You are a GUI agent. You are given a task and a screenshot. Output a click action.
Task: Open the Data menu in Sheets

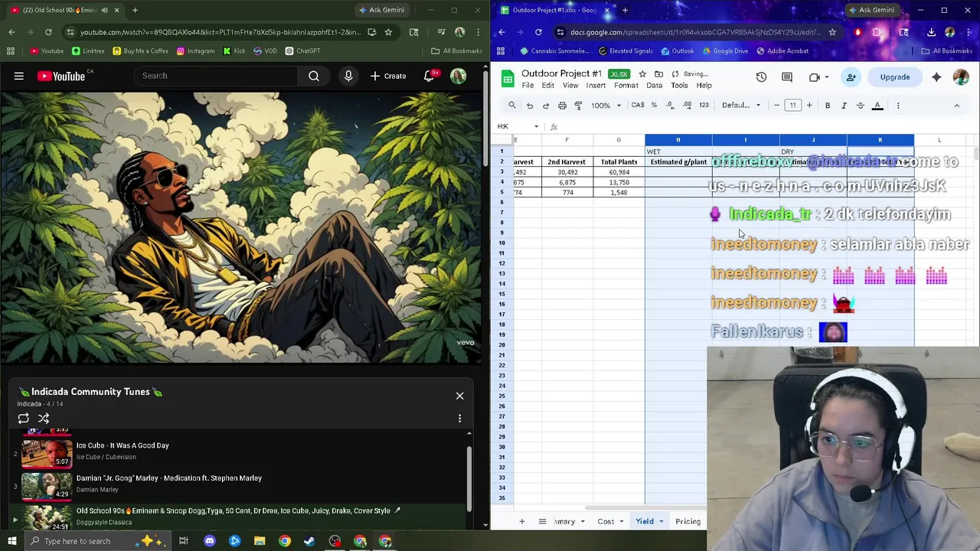(x=654, y=86)
